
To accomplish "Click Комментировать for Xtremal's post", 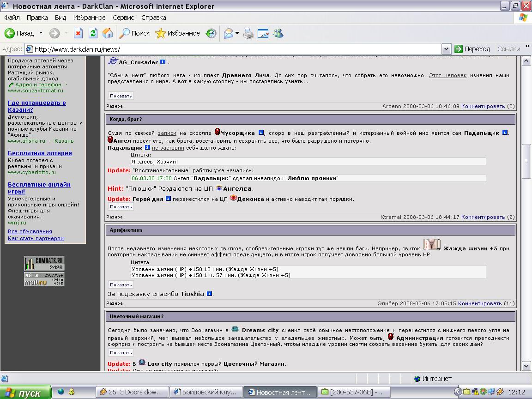I will 483,217.
